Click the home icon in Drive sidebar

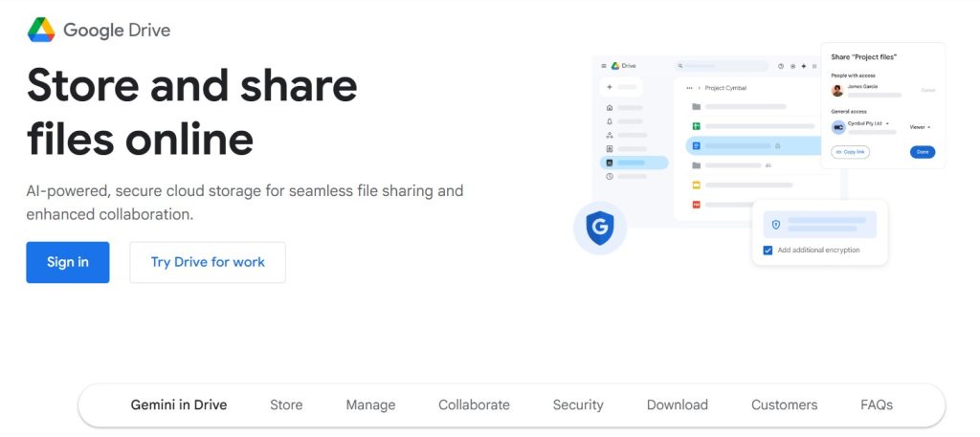[x=610, y=108]
